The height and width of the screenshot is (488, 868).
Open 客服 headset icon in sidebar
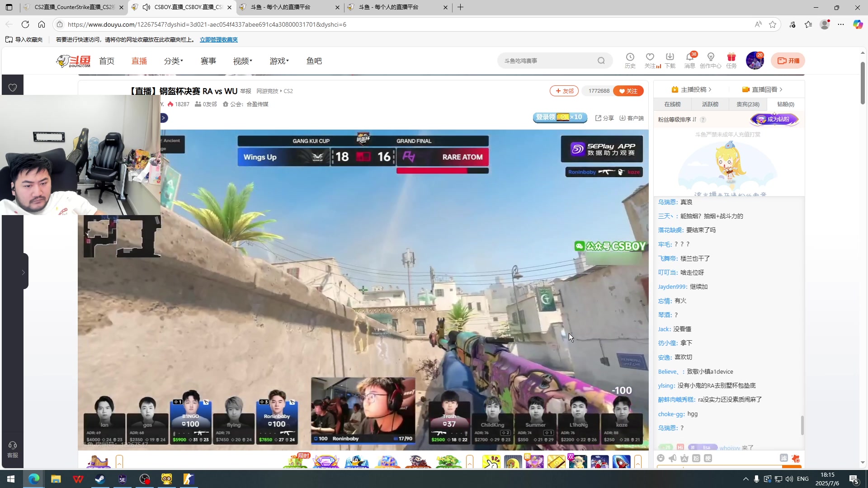click(x=13, y=446)
